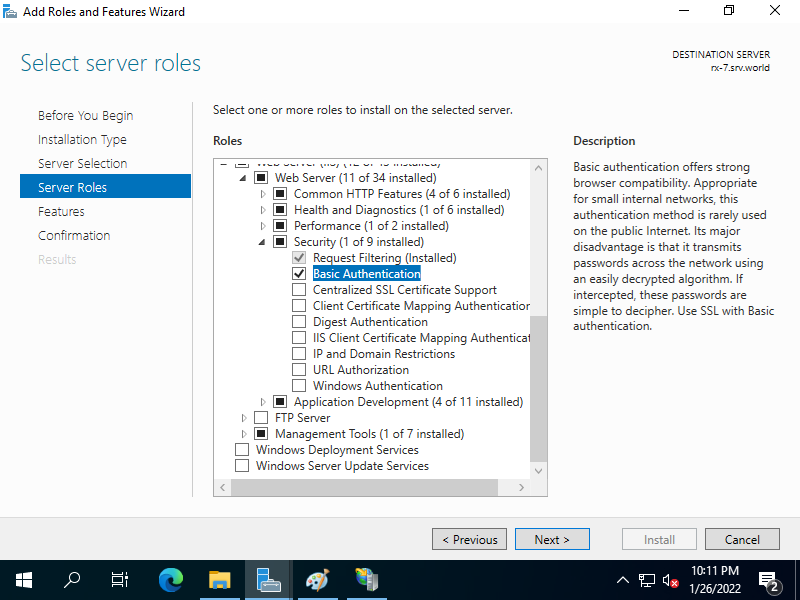Expand the Application Development node
The height and width of the screenshot is (600, 800).
tap(262, 401)
